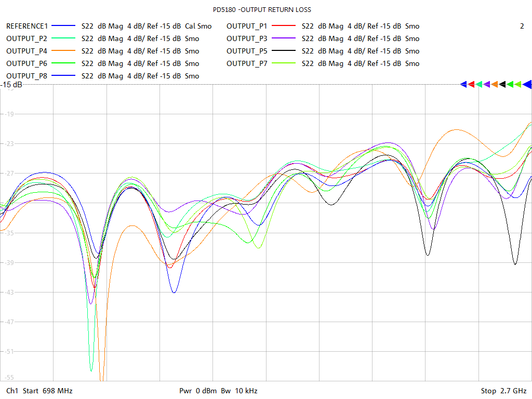
Task: Select the OUTPUT_P3 trace name
Action: [247, 38]
